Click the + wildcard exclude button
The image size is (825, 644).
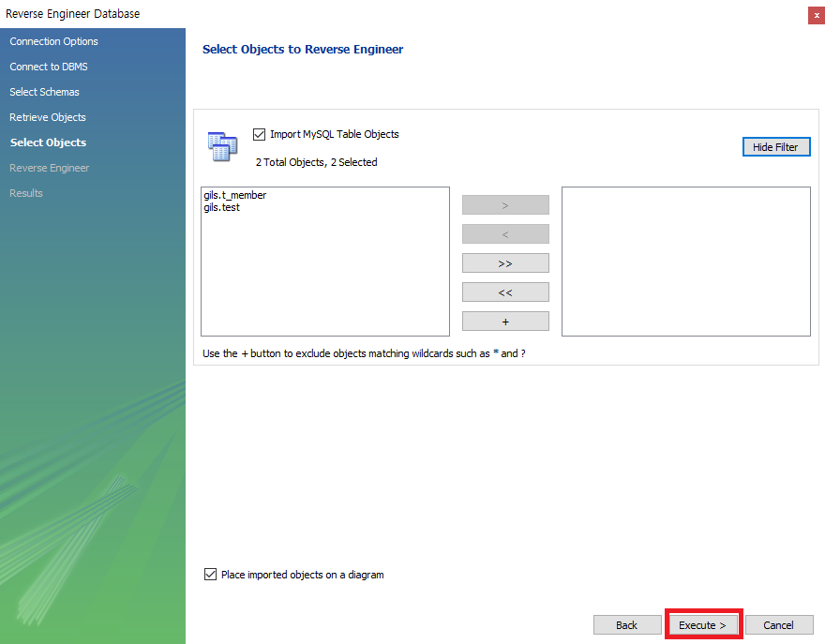pos(505,322)
